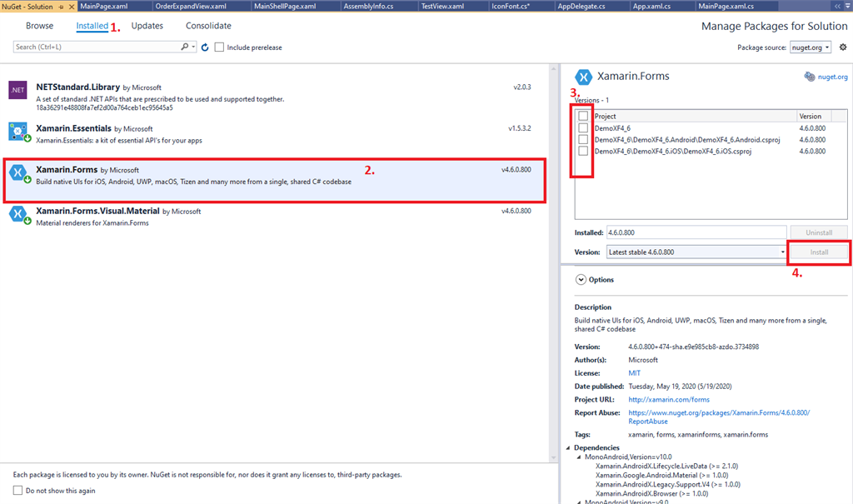
Task: Click inside the package search field
Action: pos(92,47)
